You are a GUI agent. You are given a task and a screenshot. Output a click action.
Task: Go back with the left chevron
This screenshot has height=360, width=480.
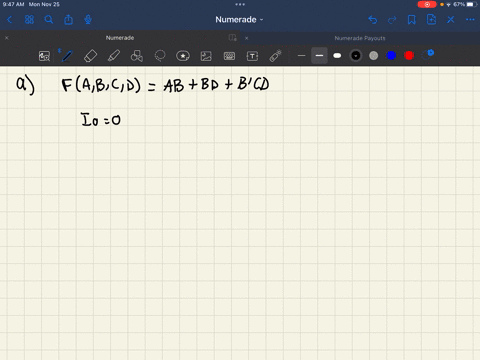9,20
